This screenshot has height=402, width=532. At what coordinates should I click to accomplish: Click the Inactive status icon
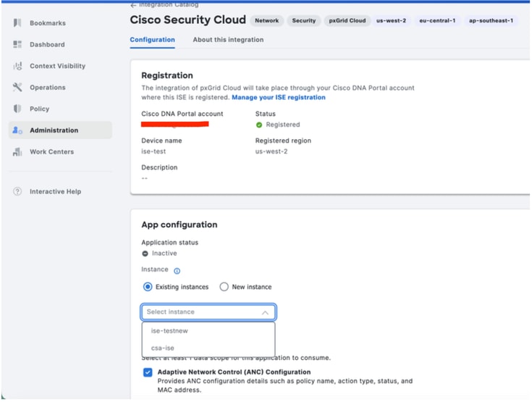pyautogui.click(x=145, y=254)
